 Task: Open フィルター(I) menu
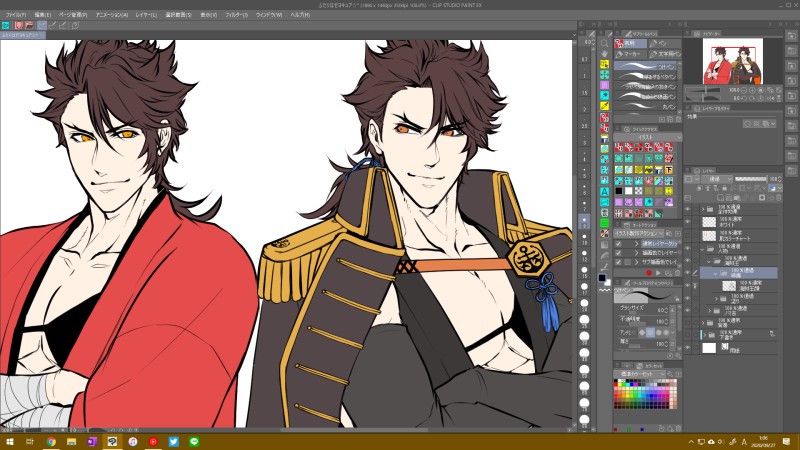click(x=237, y=15)
